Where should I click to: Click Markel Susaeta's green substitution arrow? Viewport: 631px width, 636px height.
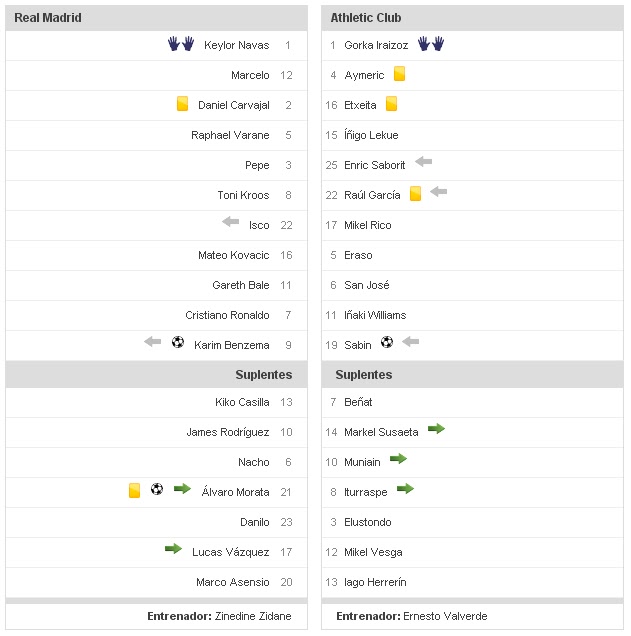pos(435,429)
